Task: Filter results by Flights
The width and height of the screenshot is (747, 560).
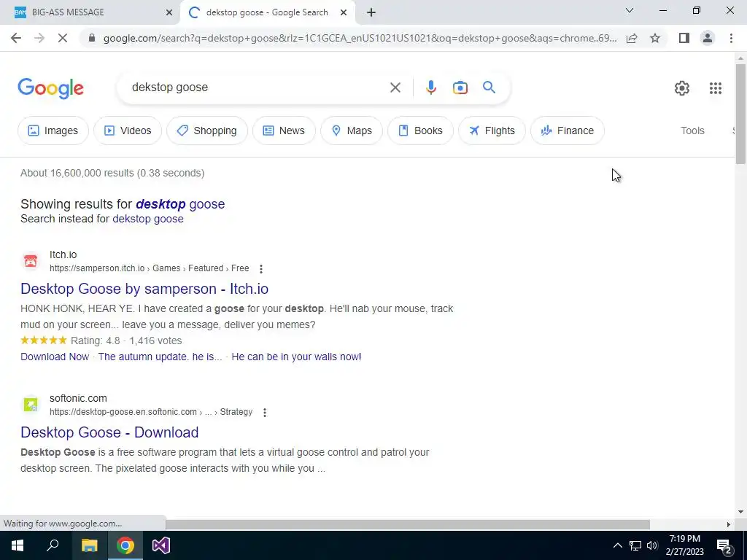Action: pos(492,131)
